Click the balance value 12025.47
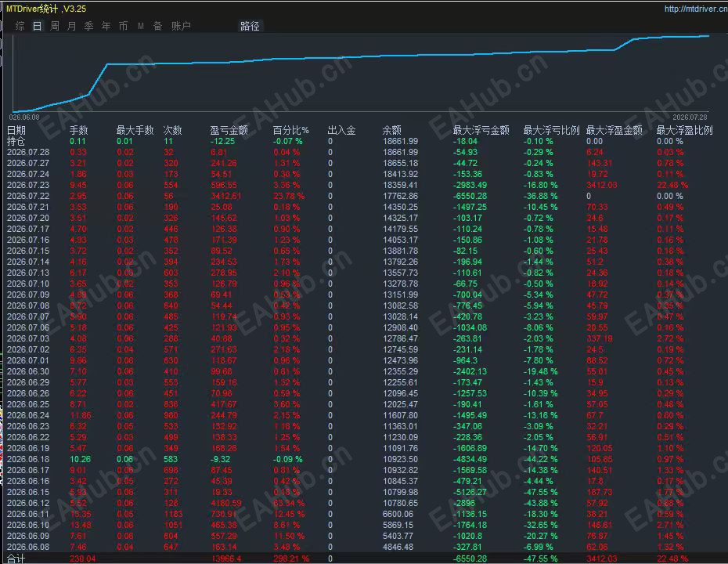Image resolution: width=728 pixels, height=564 pixels. [x=400, y=404]
